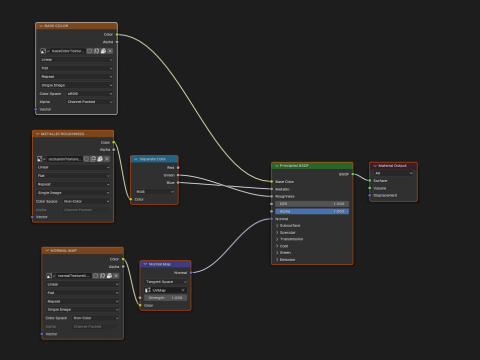480x360 pixels.
Task: Open Linear dropdown in METALLIC ROUGHNESS node
Action: coord(73,167)
